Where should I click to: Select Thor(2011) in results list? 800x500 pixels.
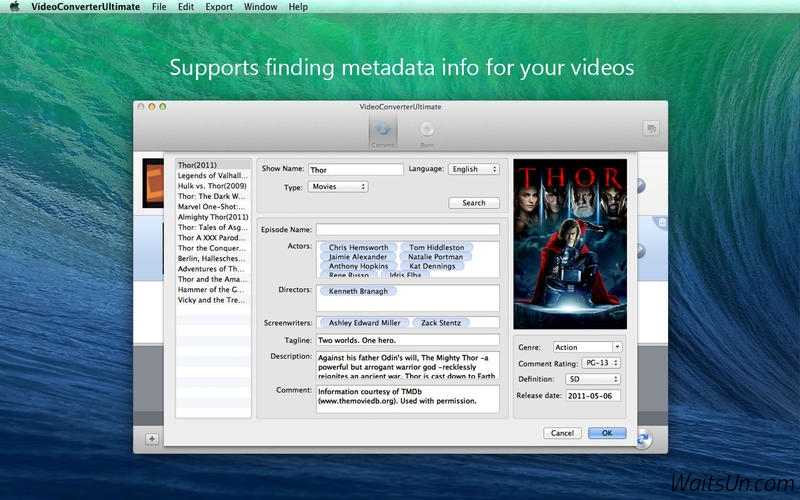pyautogui.click(x=213, y=165)
